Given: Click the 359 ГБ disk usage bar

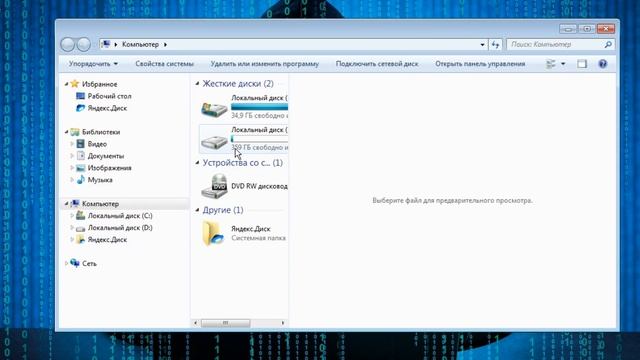Looking at the screenshot, I should pos(259,139).
